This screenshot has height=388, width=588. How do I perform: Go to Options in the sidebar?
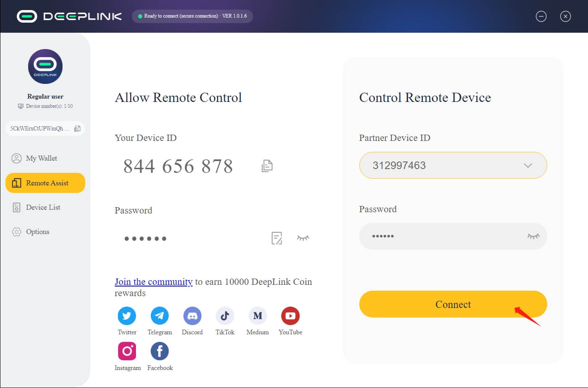[x=45, y=232]
